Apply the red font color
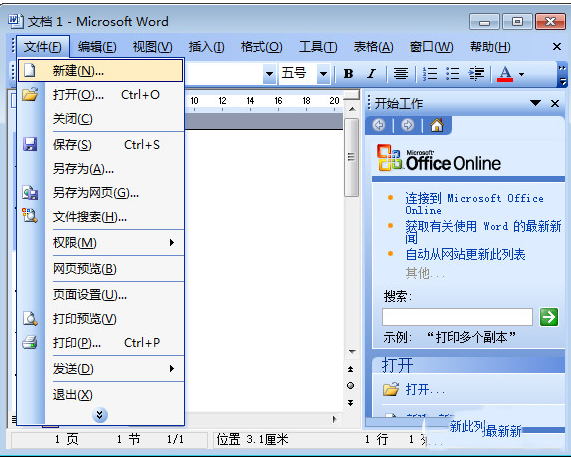This screenshot has width=571, height=457. pos(505,74)
